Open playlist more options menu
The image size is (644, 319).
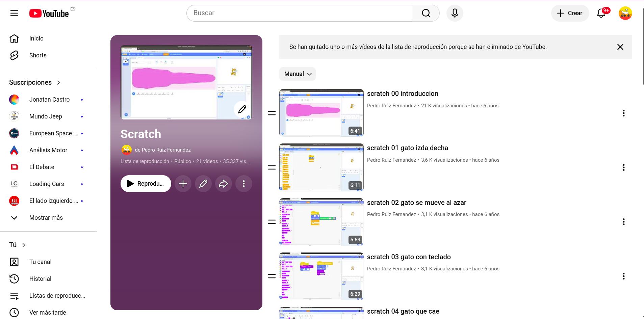pyautogui.click(x=244, y=184)
